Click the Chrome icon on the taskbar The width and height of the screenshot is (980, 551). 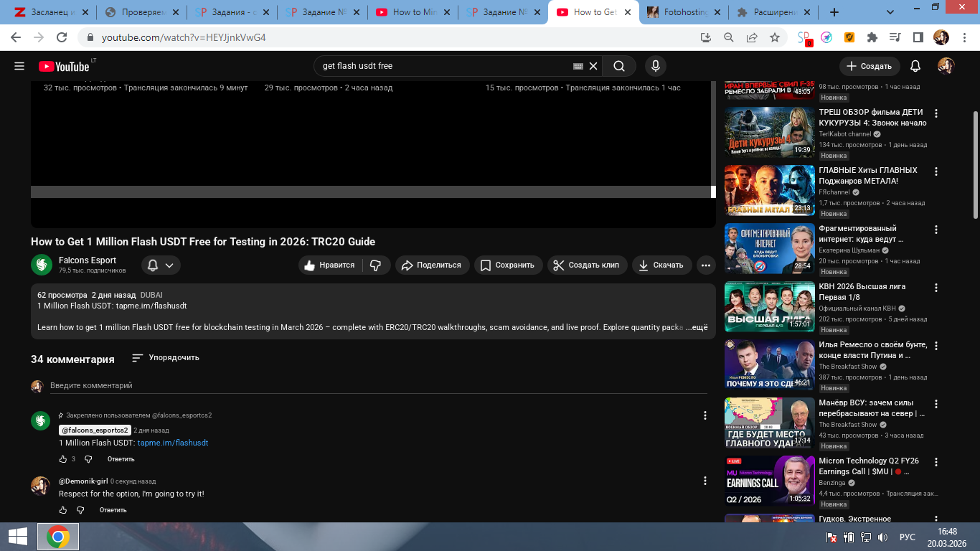click(x=58, y=537)
